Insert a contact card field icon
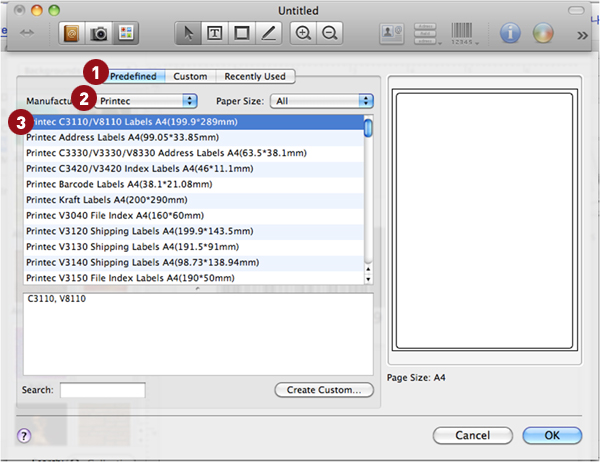Image resolution: width=600 pixels, height=462 pixels. tap(391, 34)
